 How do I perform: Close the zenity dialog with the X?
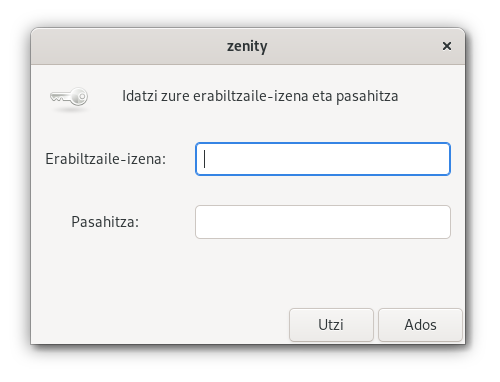point(447,46)
